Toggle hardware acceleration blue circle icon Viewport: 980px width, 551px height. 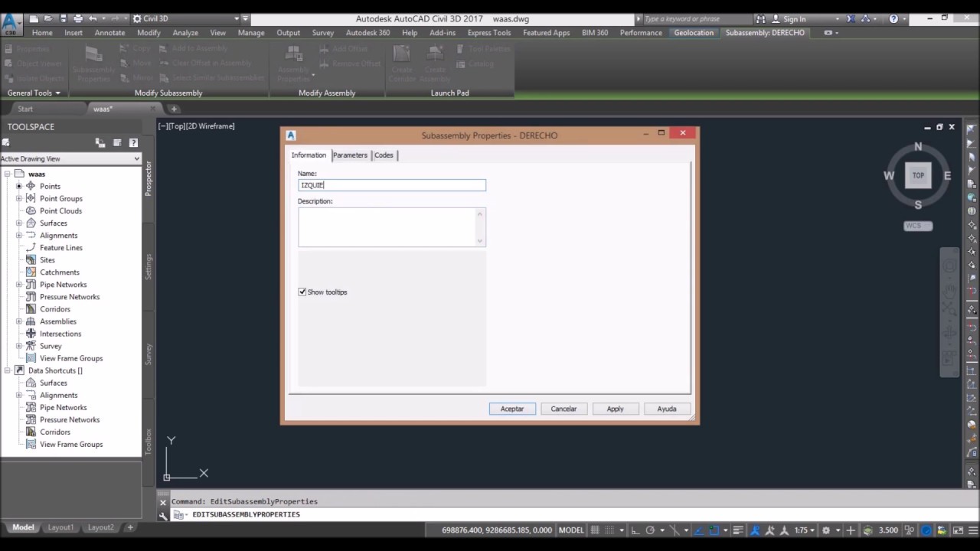point(926,530)
